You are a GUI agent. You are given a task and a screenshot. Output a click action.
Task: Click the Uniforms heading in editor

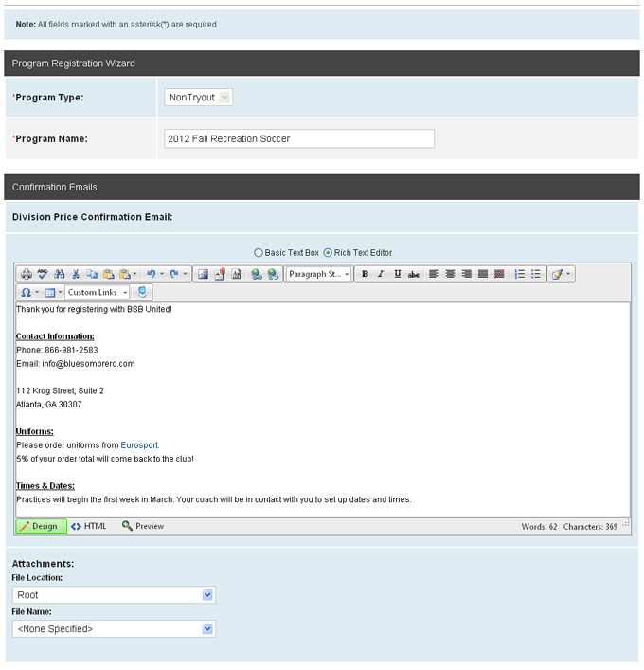(x=35, y=431)
